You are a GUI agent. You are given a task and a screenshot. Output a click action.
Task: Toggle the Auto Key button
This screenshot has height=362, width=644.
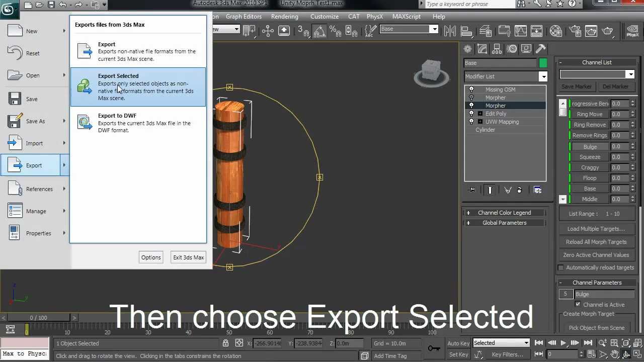[458, 343]
